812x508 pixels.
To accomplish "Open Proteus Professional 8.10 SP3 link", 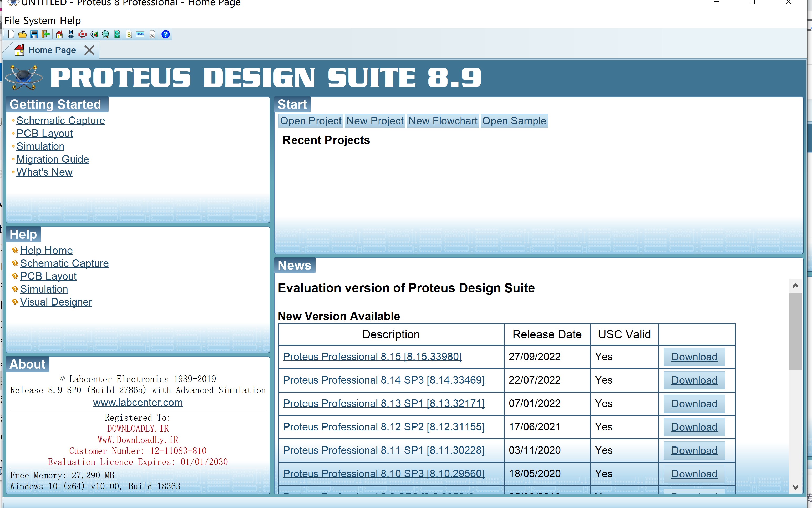I will [384, 473].
